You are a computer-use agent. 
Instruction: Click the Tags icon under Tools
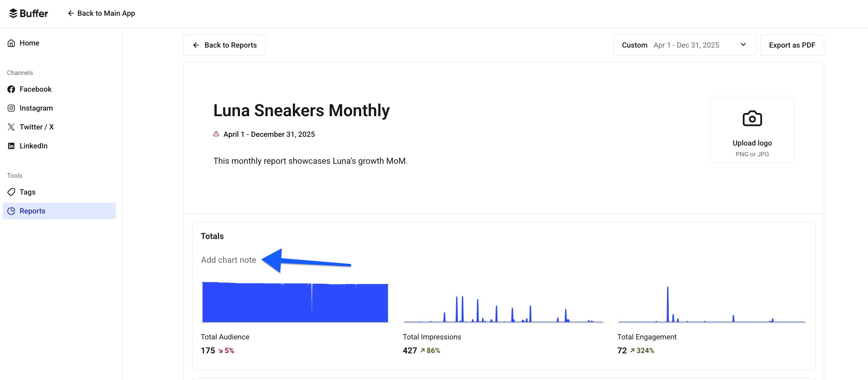coord(11,192)
